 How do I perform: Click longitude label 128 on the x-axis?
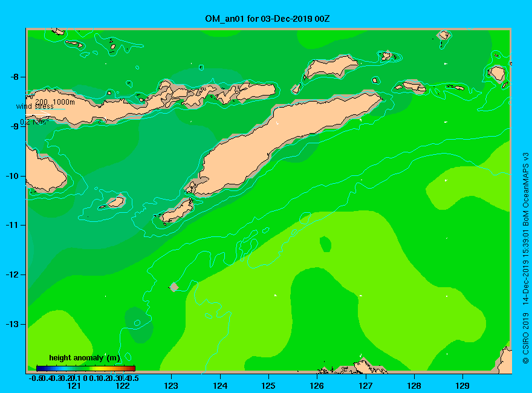(414, 386)
